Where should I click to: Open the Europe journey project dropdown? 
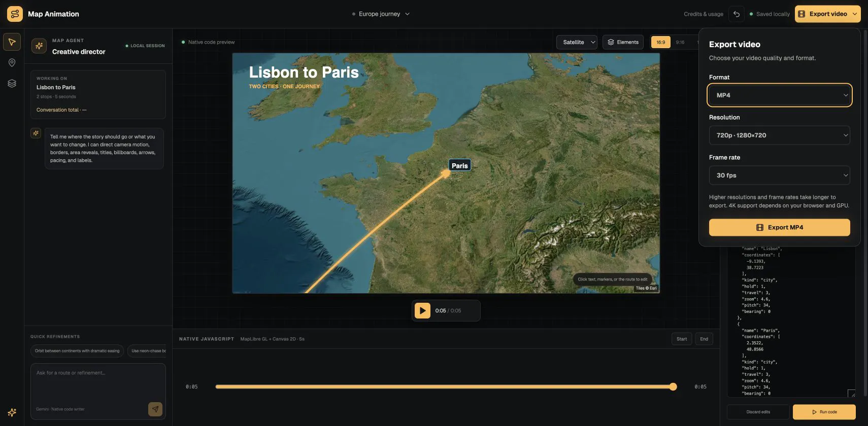(x=381, y=14)
